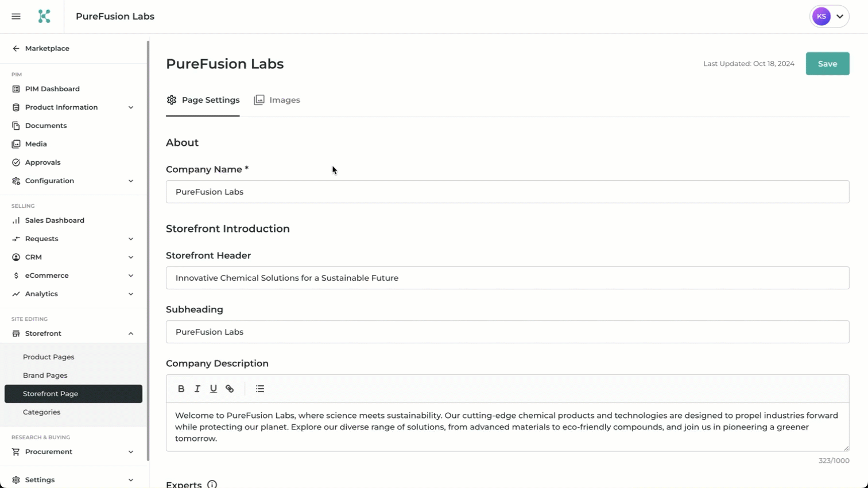Click Last Updated: Oct 18, 2024 text
The image size is (868, 488).
pyautogui.click(x=749, y=64)
